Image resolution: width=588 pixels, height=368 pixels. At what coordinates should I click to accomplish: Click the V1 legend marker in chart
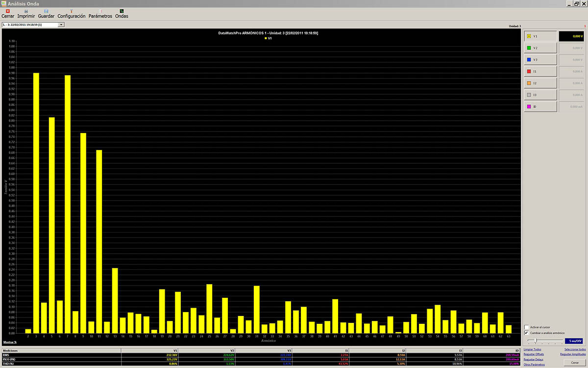pyautogui.click(x=266, y=38)
